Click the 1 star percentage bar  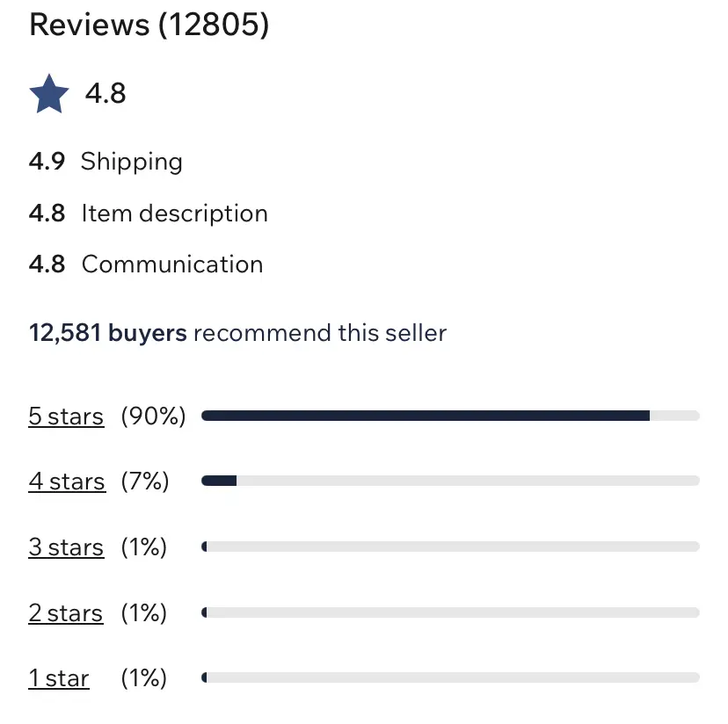tap(450, 677)
